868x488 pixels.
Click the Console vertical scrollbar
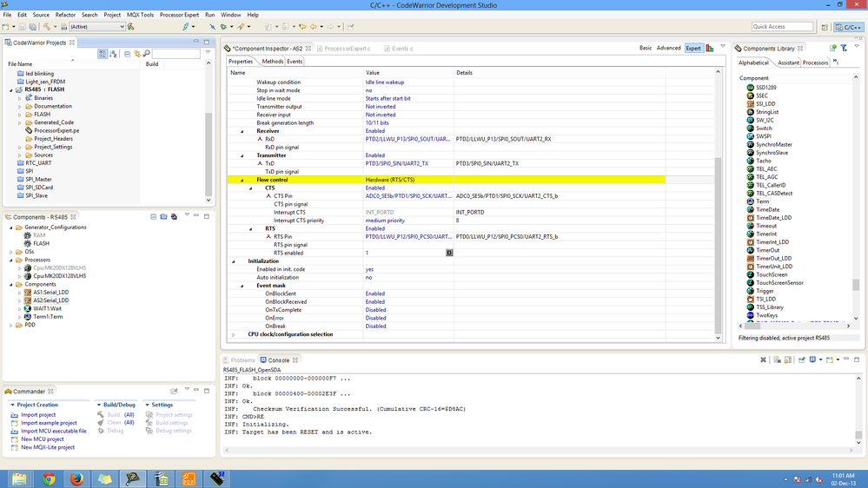(858, 435)
